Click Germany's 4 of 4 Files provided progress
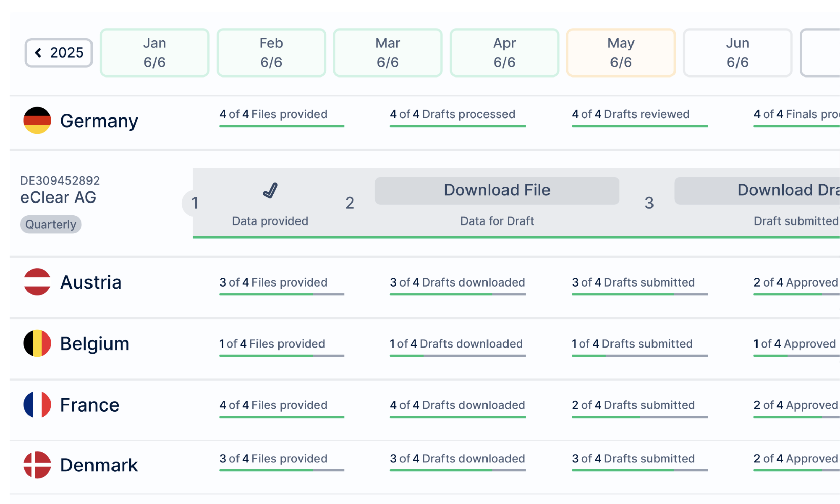Viewport: 840px width, 504px height. (282, 118)
